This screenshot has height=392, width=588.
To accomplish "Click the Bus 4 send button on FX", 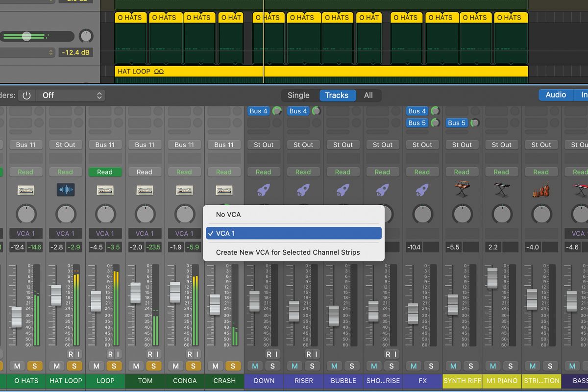I will 417,111.
